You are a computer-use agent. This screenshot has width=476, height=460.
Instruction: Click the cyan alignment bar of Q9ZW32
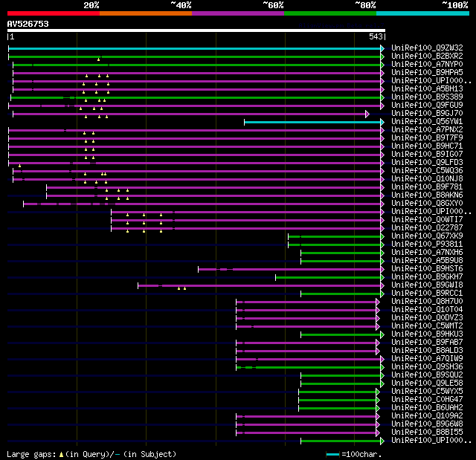click(x=194, y=48)
